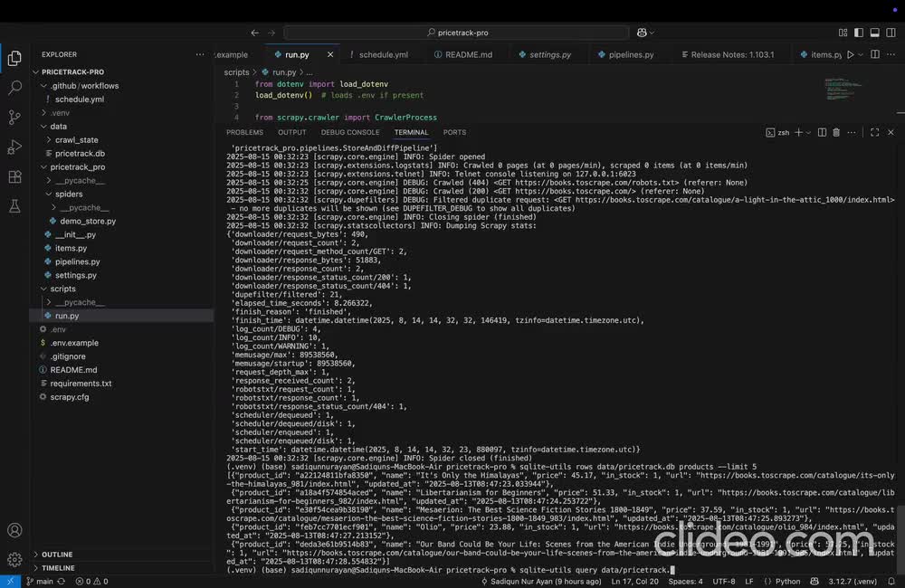Expand the Outline section

point(122,555)
